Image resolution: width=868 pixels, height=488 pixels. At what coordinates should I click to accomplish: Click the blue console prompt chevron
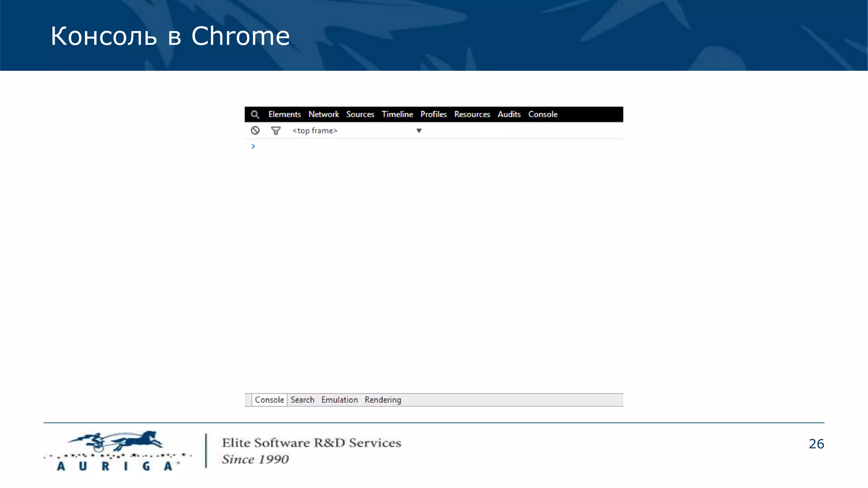[253, 146]
